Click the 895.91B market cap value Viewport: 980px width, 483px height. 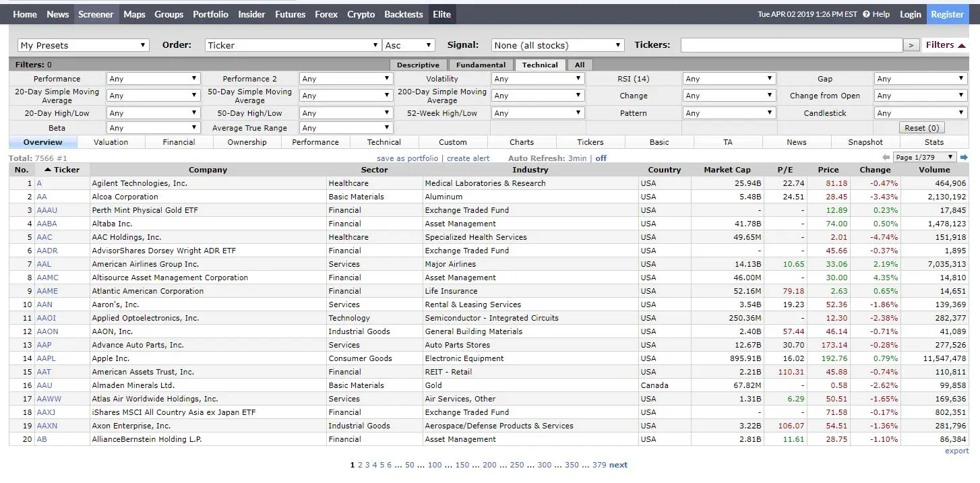(744, 358)
